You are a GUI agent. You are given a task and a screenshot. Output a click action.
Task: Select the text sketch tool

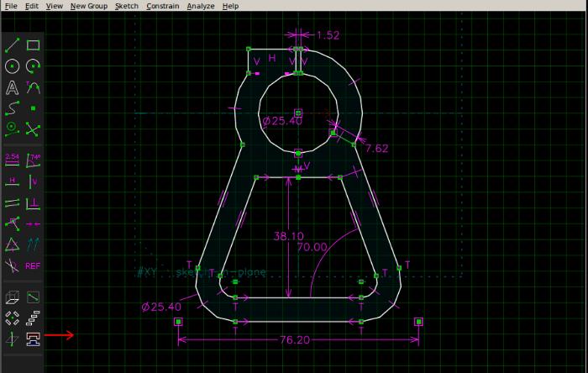click(x=12, y=87)
